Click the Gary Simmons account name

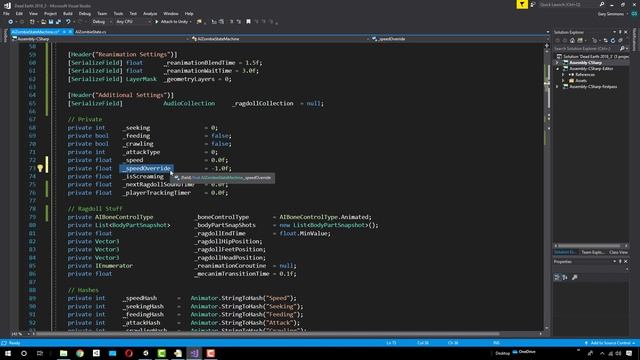point(611,14)
